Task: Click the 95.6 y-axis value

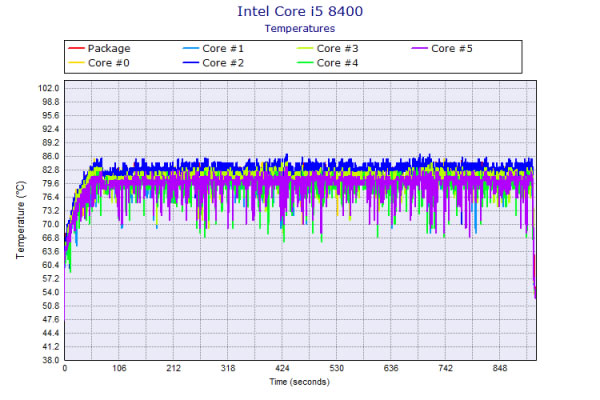Action: tap(51, 116)
